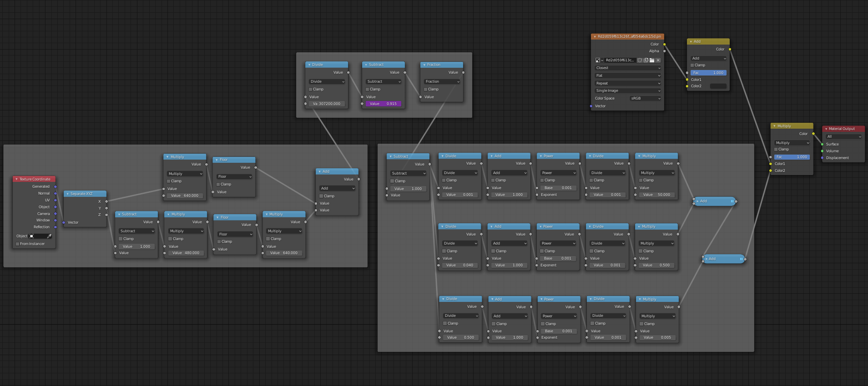Screen dimensions: 868x386
Task: Toggle Clamp on Divide node with 307200
Action: pos(311,89)
